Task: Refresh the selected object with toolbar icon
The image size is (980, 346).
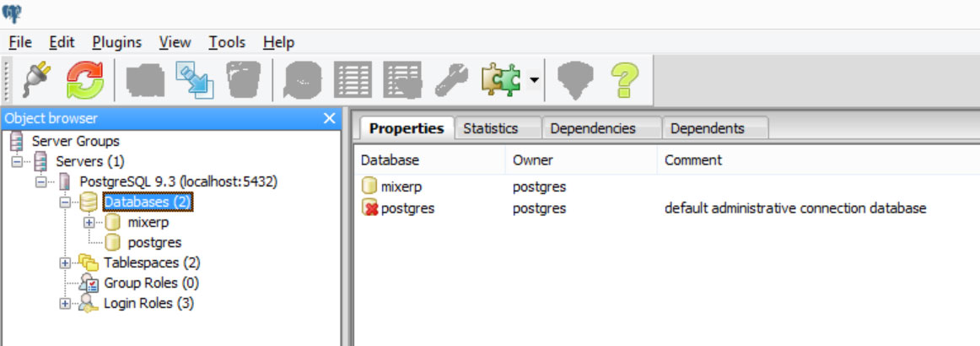Action: pos(85,79)
